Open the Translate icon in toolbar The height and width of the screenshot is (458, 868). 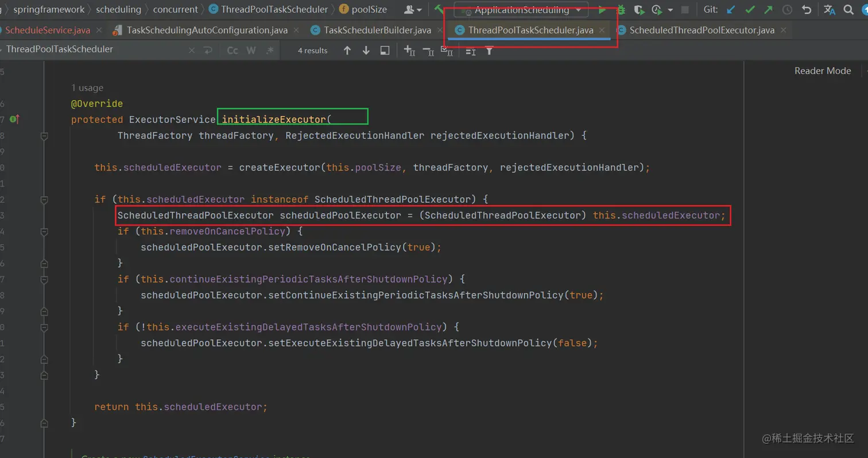[x=829, y=10]
